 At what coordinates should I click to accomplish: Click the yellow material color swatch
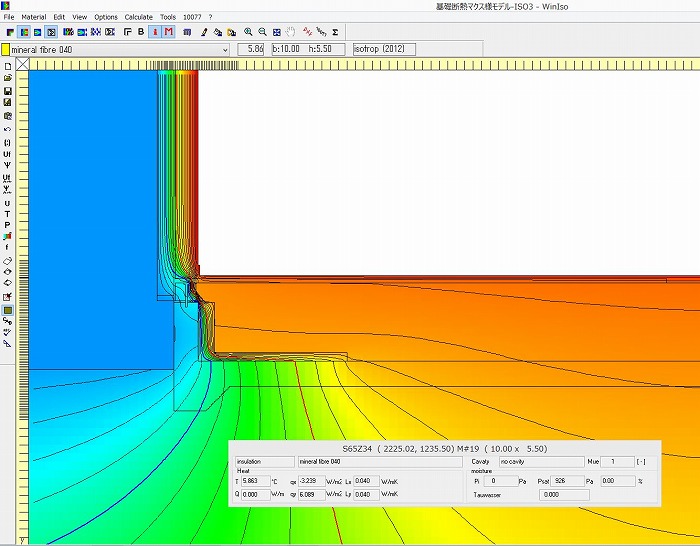(x=6, y=49)
